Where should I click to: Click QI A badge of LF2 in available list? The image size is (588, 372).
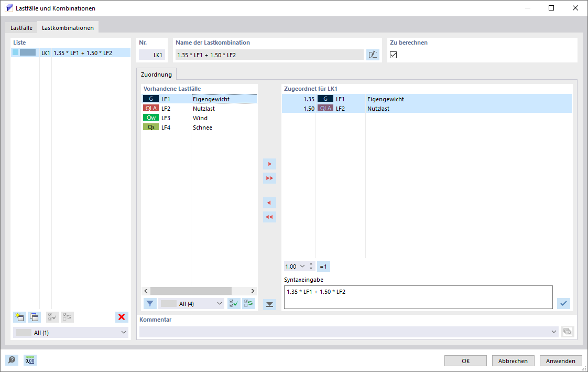(x=151, y=108)
